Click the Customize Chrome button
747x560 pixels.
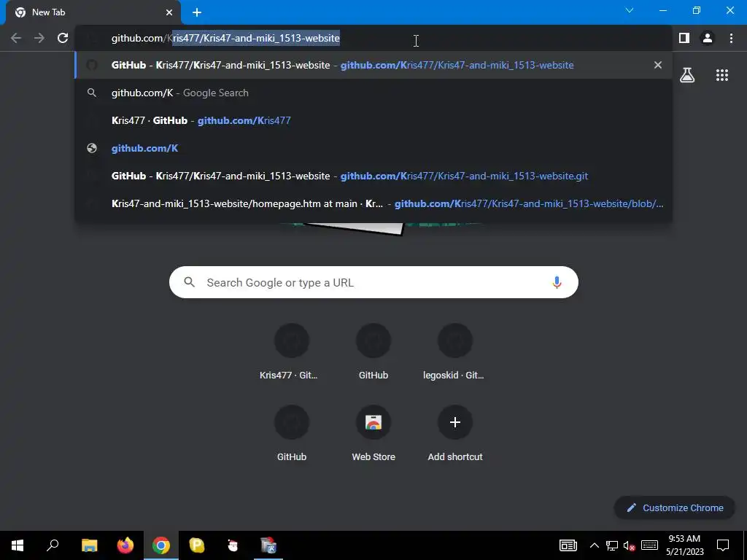tap(675, 507)
